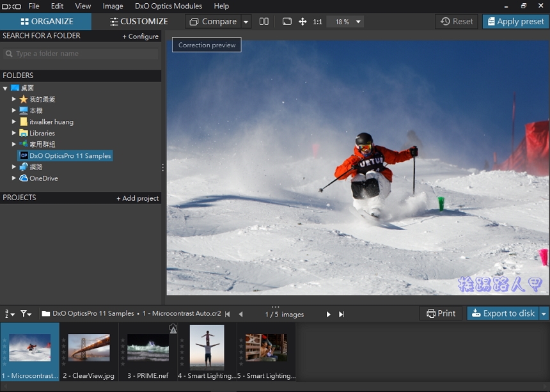Select the 1 - Microcontrast thumbnail
This screenshot has height=392, width=550.
[30, 352]
